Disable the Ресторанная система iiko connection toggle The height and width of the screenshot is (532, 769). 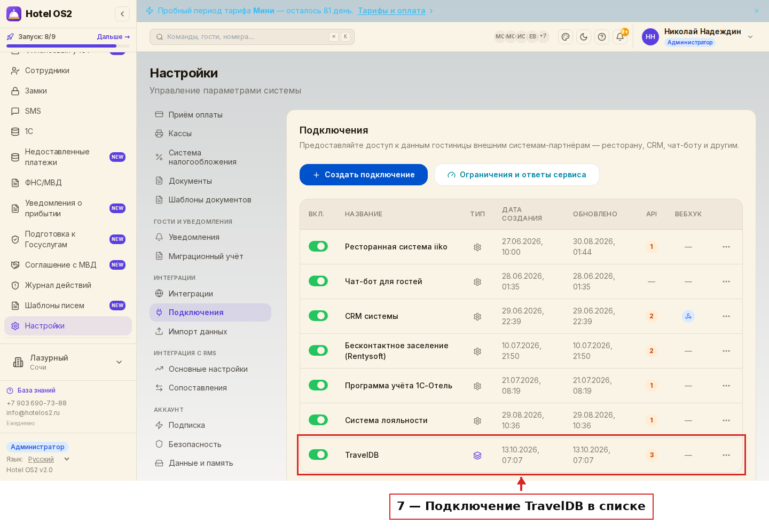(318, 246)
